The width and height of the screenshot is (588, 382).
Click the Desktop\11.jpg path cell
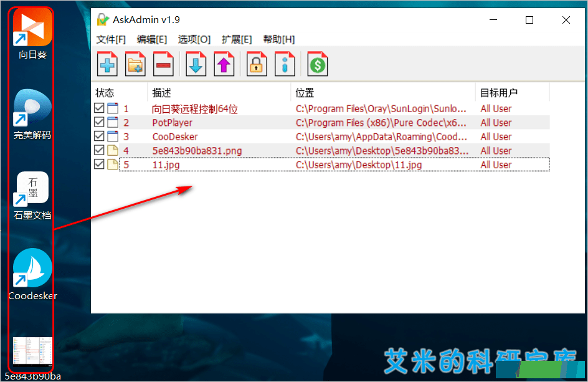click(x=359, y=165)
